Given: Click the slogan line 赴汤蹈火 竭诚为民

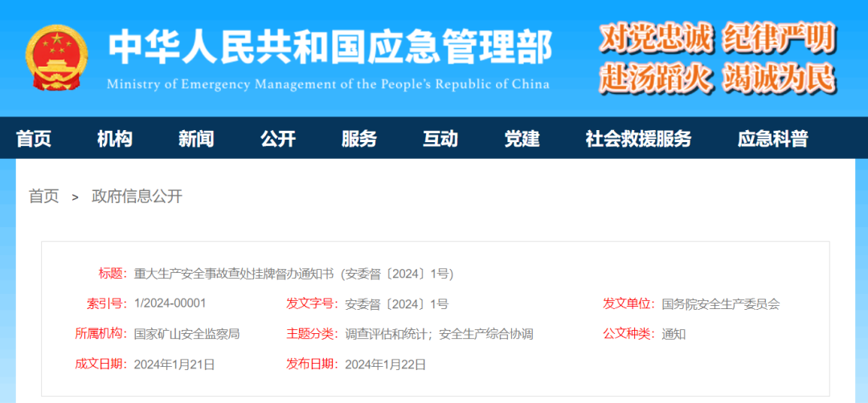Looking at the screenshot, I should [718, 79].
